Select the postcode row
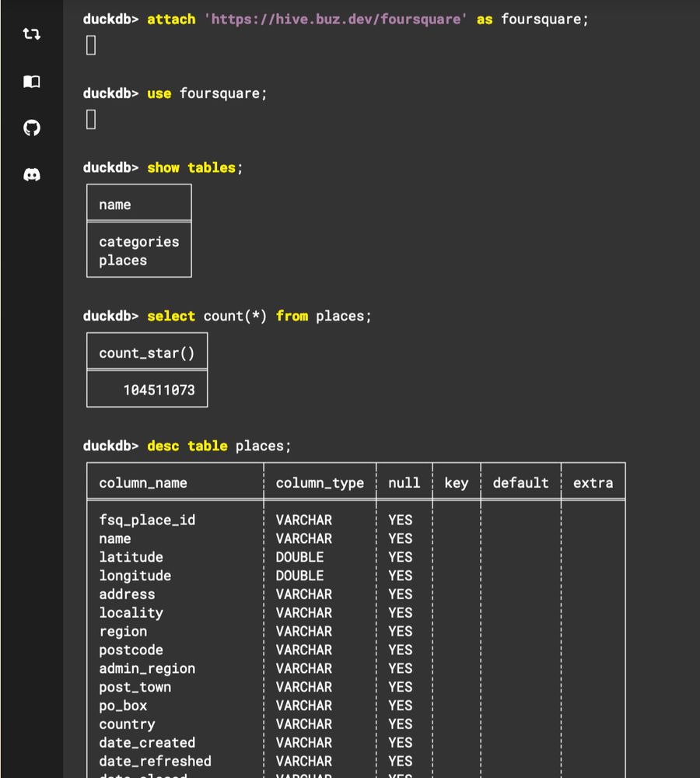 tap(355, 650)
